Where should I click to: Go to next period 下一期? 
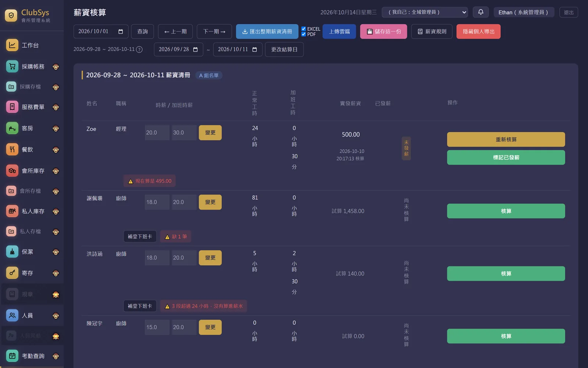tap(214, 31)
